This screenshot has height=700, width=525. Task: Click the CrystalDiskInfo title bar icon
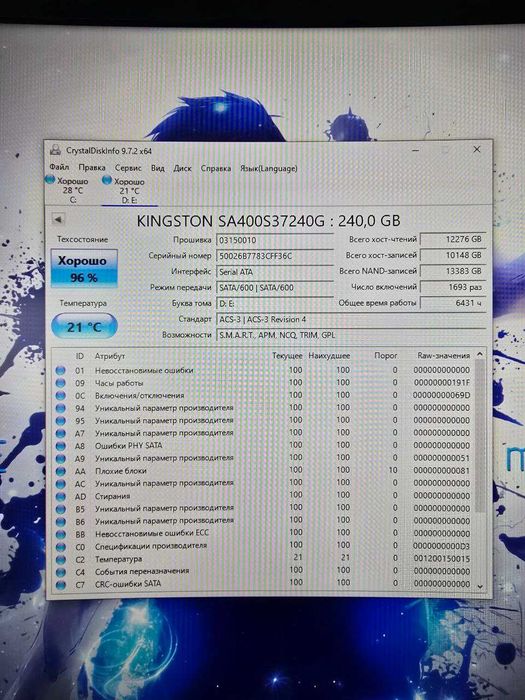coord(55,150)
